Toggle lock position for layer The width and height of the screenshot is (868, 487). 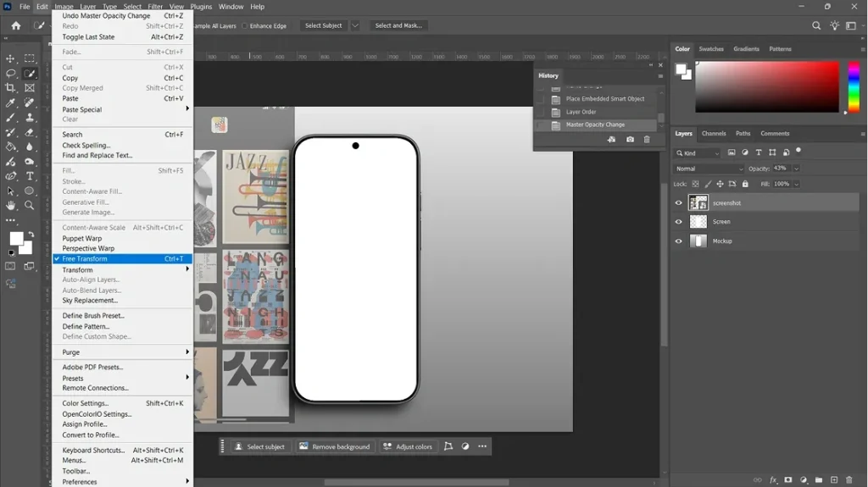coord(720,184)
